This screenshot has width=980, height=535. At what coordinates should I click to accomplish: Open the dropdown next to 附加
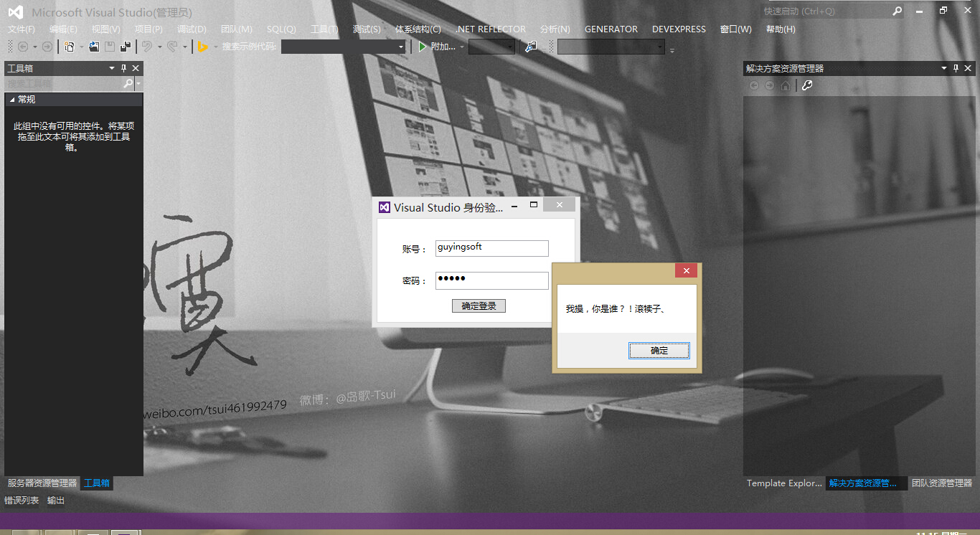[462, 47]
